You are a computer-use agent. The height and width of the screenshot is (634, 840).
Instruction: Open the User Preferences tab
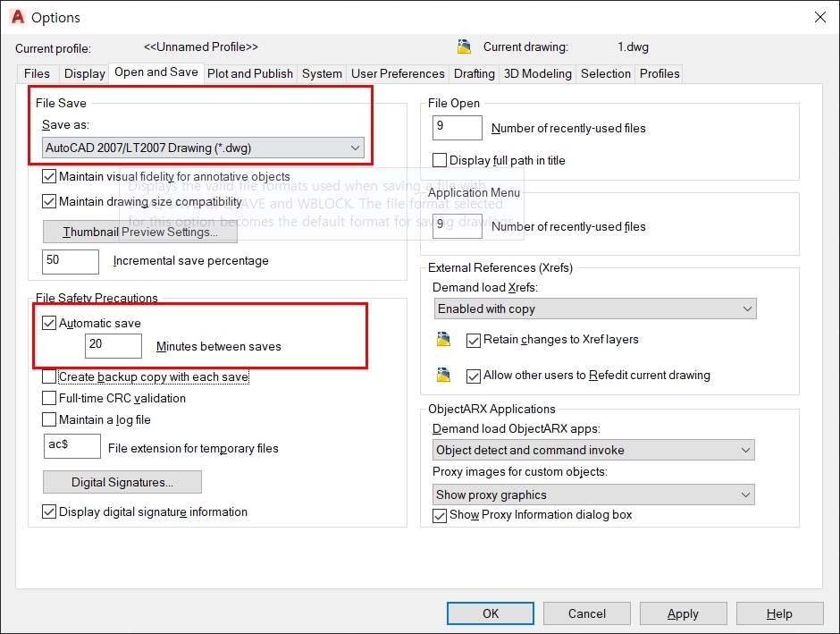point(398,74)
